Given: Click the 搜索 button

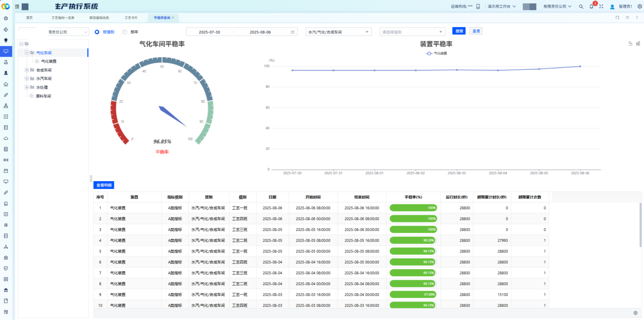Looking at the screenshot, I should pos(459,31).
